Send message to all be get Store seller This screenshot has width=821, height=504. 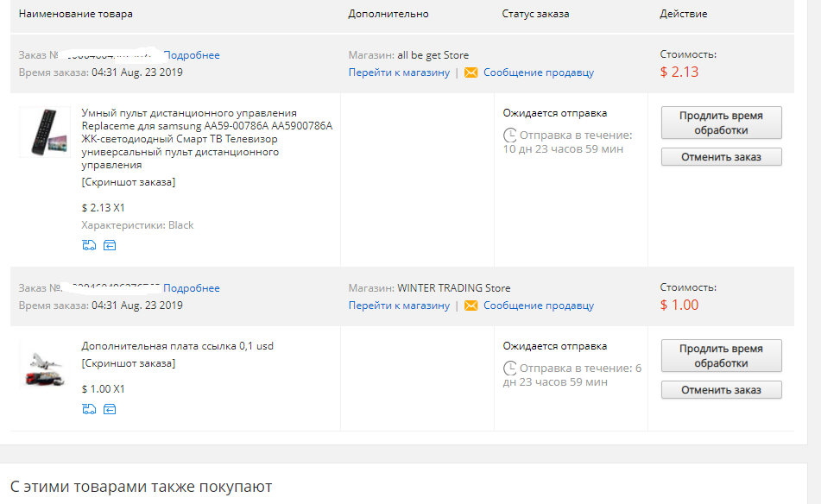(538, 72)
